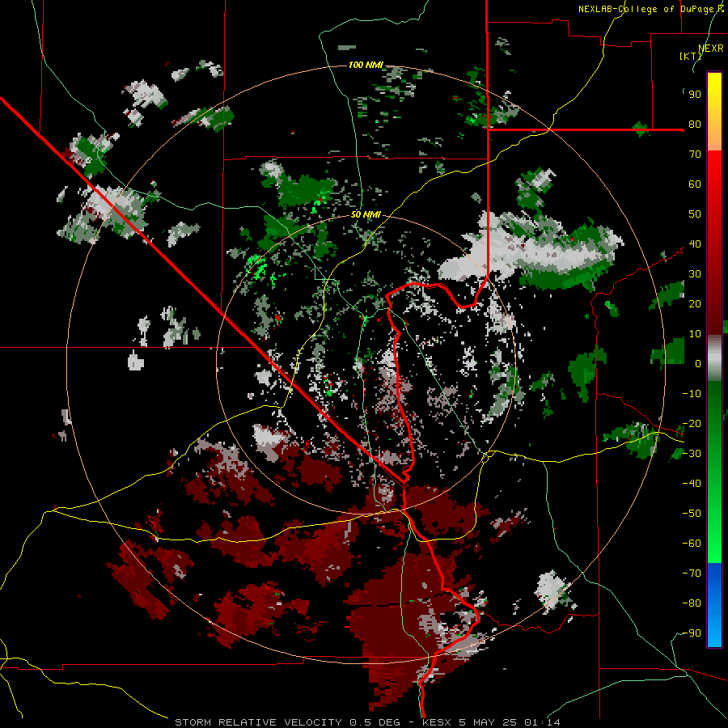The width and height of the screenshot is (728, 728).
Task: Click the -50 knot scale label
Action: (692, 514)
